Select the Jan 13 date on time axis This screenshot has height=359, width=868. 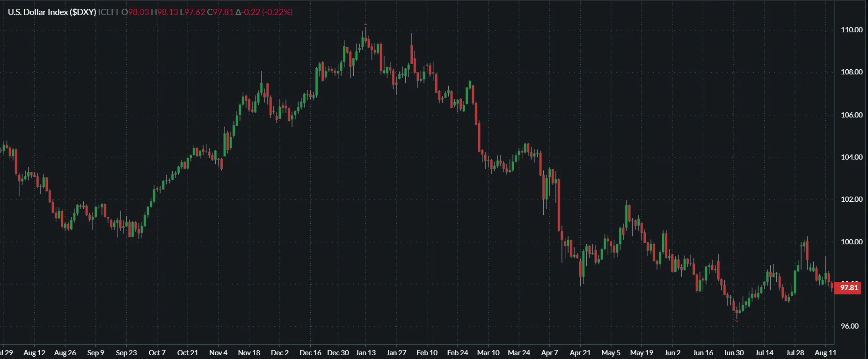[x=365, y=353]
